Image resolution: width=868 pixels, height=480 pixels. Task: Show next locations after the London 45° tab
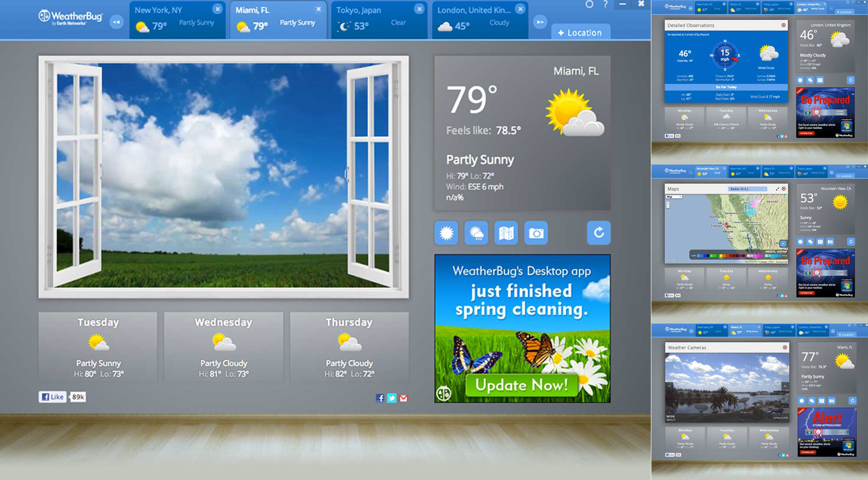[x=540, y=22]
